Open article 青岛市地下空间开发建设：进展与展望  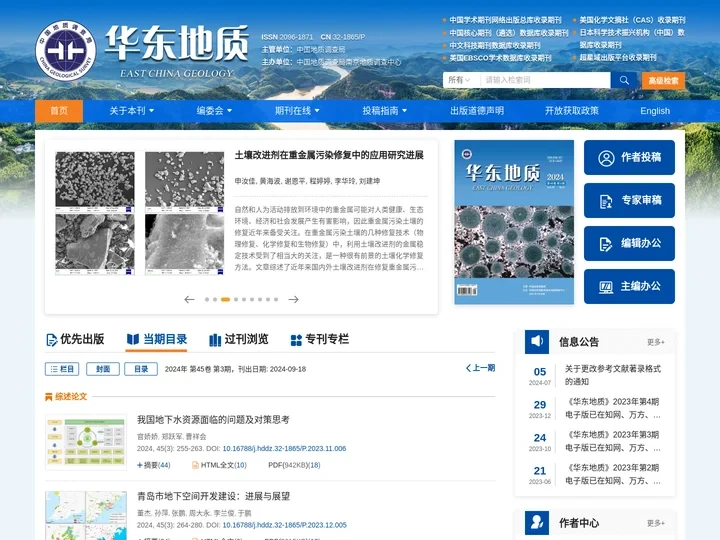point(213,496)
